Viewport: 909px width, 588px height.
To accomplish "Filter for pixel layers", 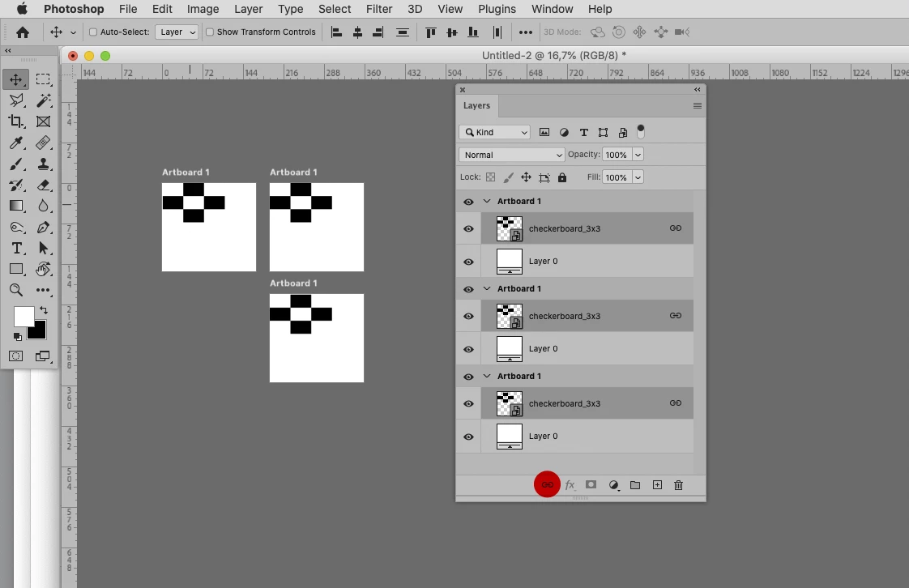I will point(544,133).
